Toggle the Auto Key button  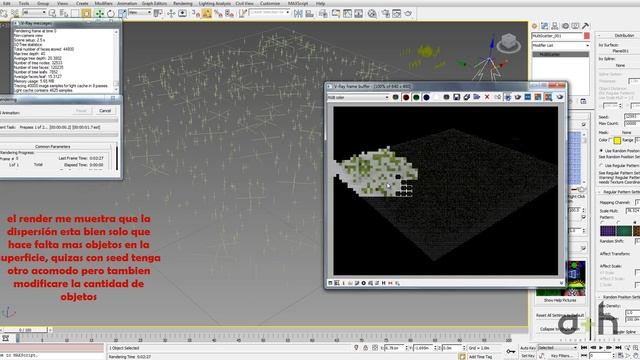(527, 348)
